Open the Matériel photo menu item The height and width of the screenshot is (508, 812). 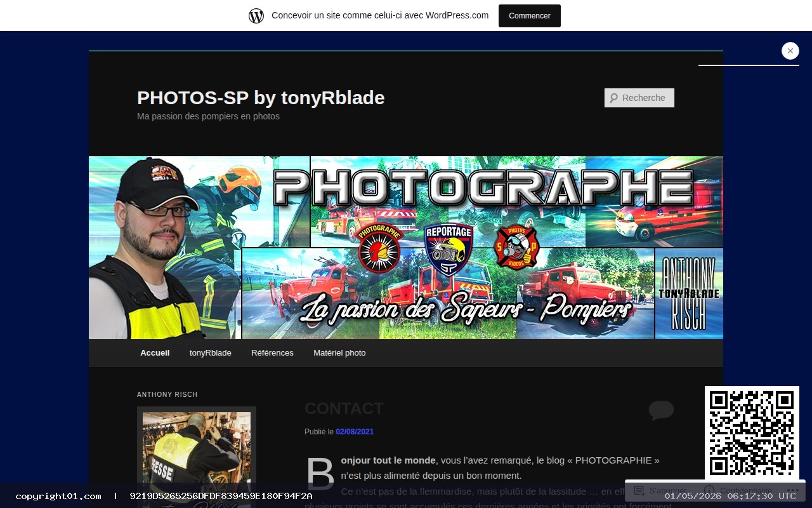tap(339, 352)
